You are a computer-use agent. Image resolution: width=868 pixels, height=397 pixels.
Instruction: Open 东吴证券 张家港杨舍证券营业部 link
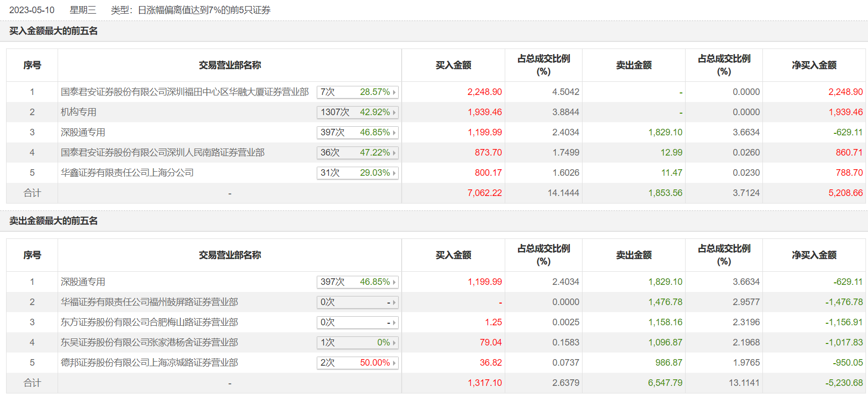pyautogui.click(x=149, y=342)
